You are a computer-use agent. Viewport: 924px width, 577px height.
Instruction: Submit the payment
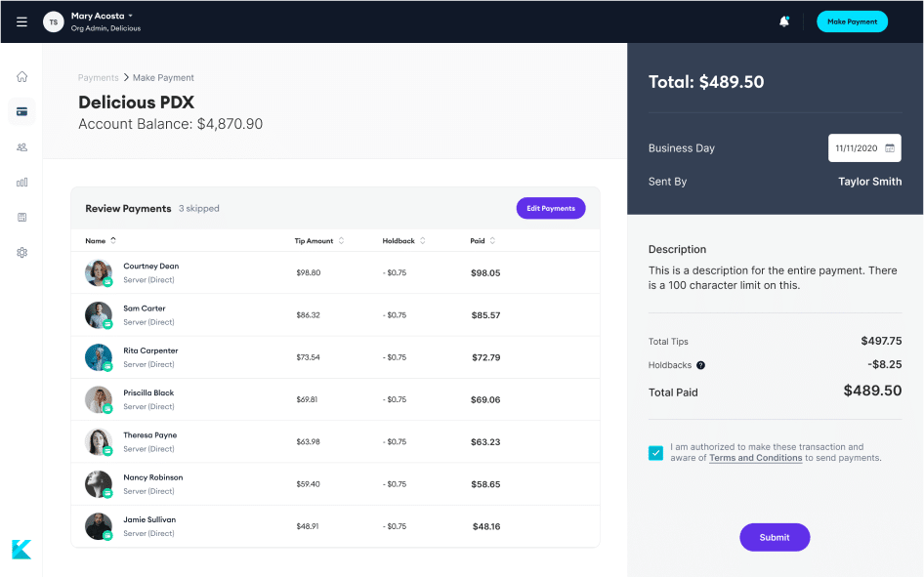[774, 537]
